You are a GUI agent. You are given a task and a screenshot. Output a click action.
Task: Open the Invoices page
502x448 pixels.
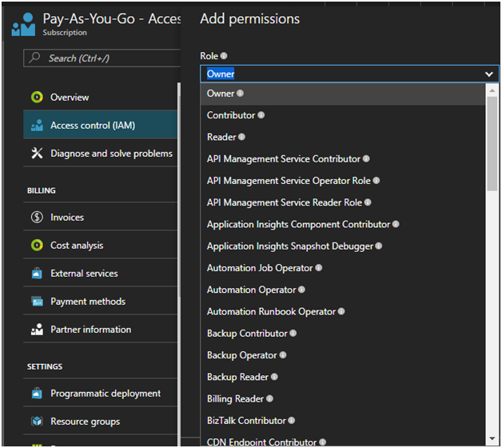coord(100,218)
